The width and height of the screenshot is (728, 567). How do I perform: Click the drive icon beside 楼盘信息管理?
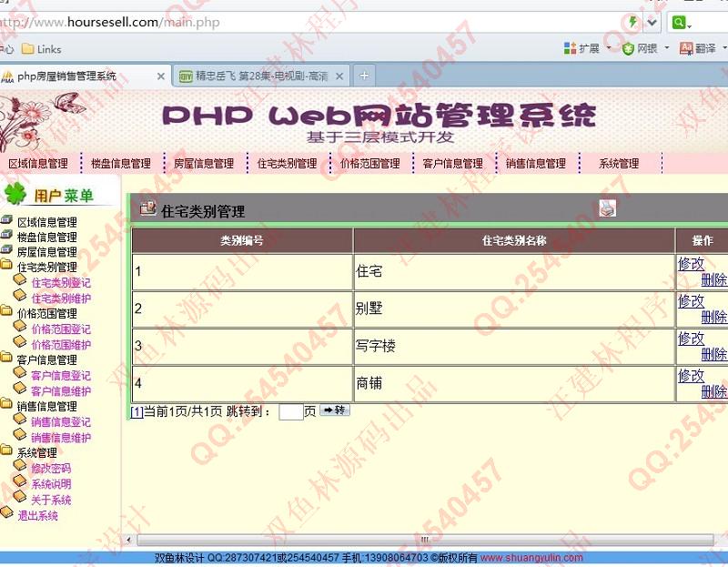(x=6, y=235)
